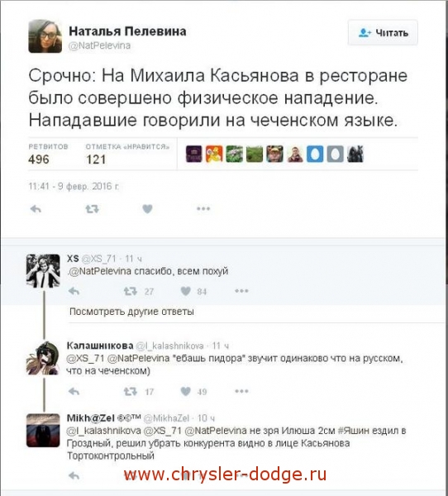
Task: Open Наталья Пелевина profile avatar
Action: pos(45,36)
